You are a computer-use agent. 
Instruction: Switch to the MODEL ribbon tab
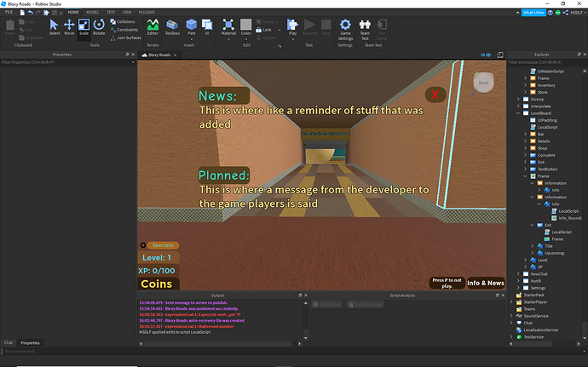point(93,13)
